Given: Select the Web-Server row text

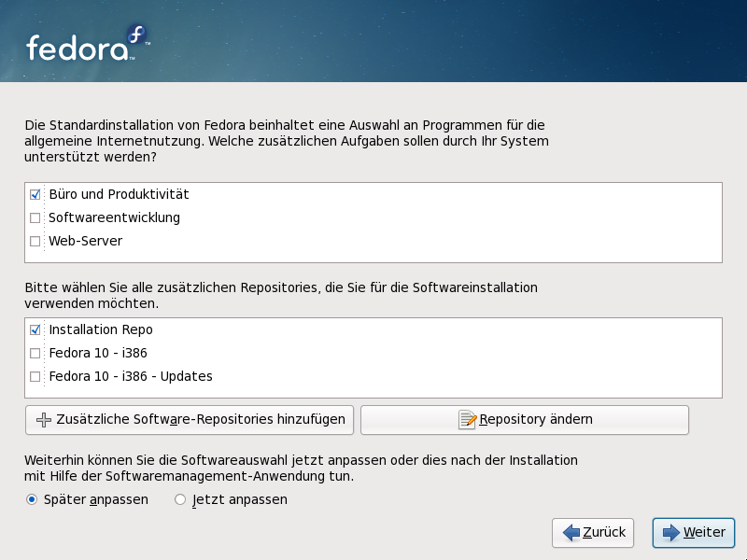Looking at the screenshot, I should coord(86,241).
